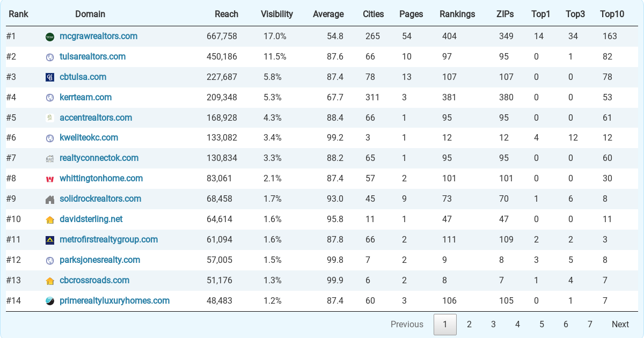Open the kerrteam.com domain link
This screenshot has width=644, height=338.
tap(85, 97)
